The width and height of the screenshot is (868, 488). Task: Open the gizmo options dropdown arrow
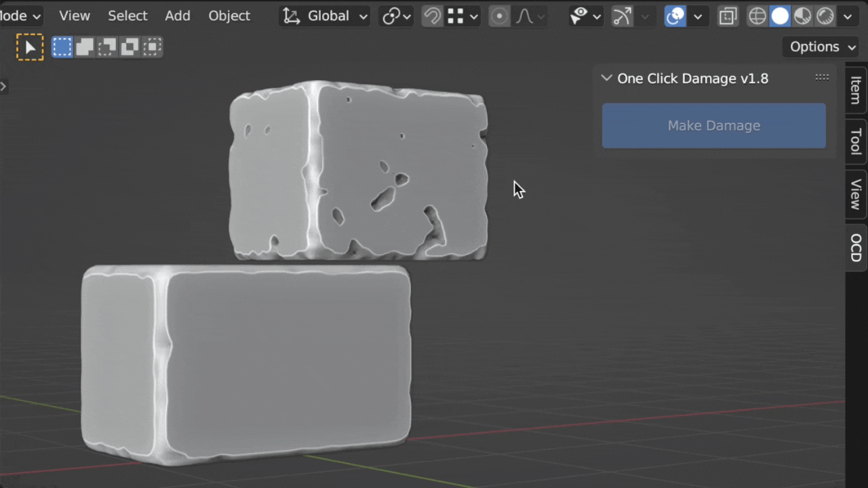(645, 16)
